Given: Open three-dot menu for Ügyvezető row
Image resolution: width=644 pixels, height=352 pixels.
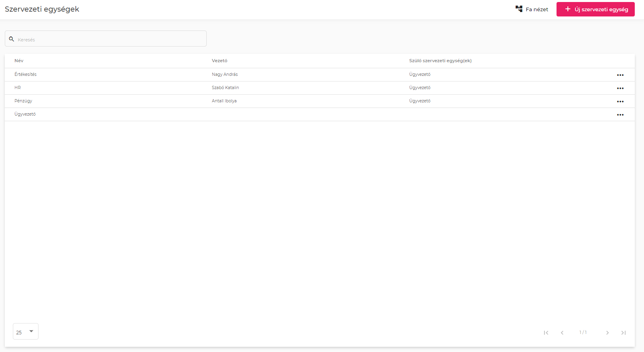Looking at the screenshot, I should pos(620,115).
